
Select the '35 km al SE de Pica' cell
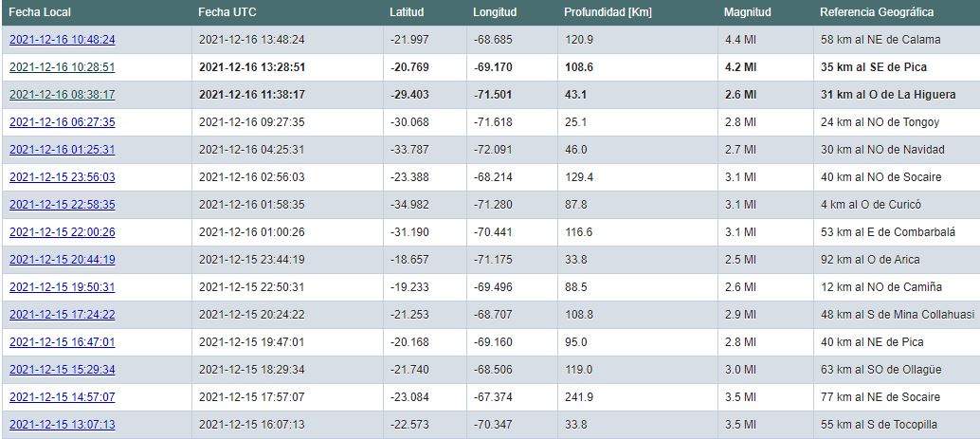coord(873,67)
